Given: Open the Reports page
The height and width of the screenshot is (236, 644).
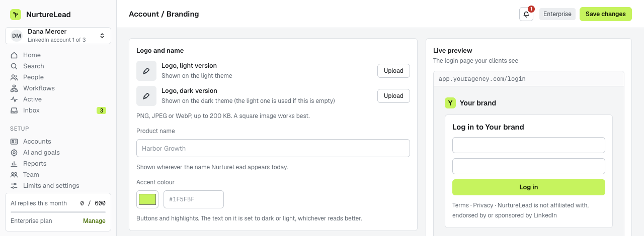Looking at the screenshot, I should (58, 164).
